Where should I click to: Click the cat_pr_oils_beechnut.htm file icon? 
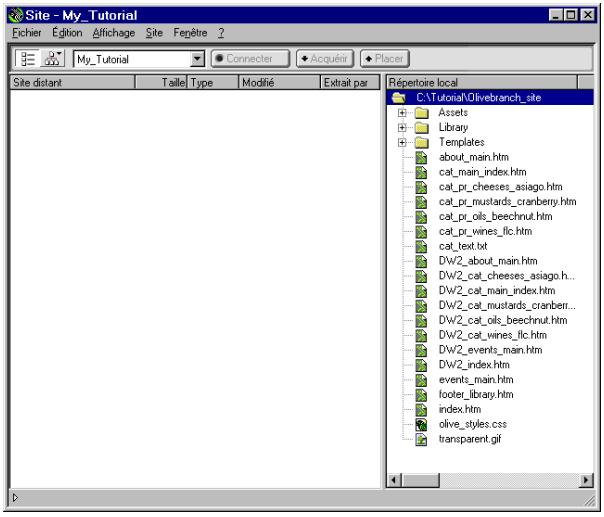coord(421,217)
